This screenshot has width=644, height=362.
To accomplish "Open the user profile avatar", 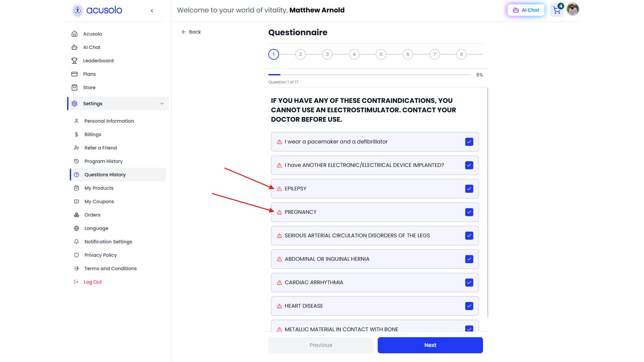I will (573, 9).
